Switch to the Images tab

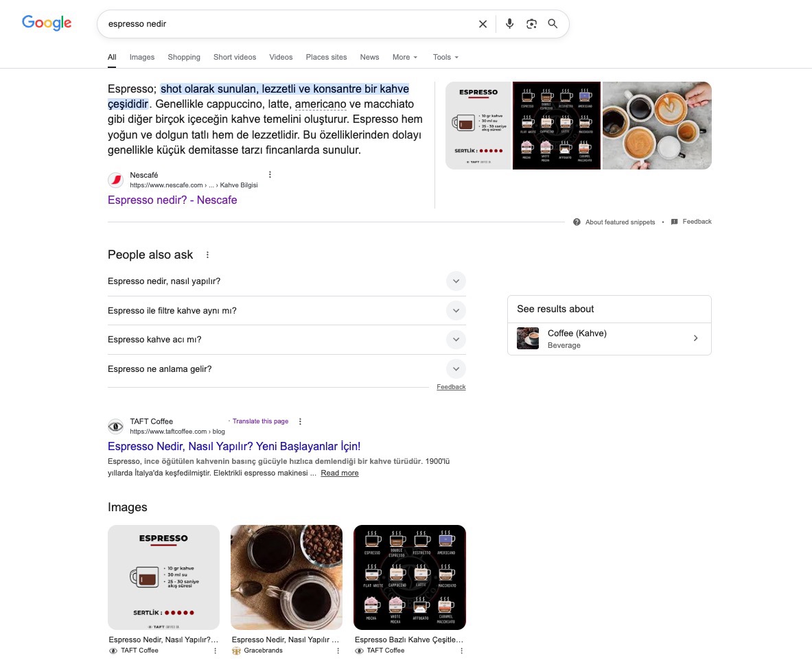[142, 57]
